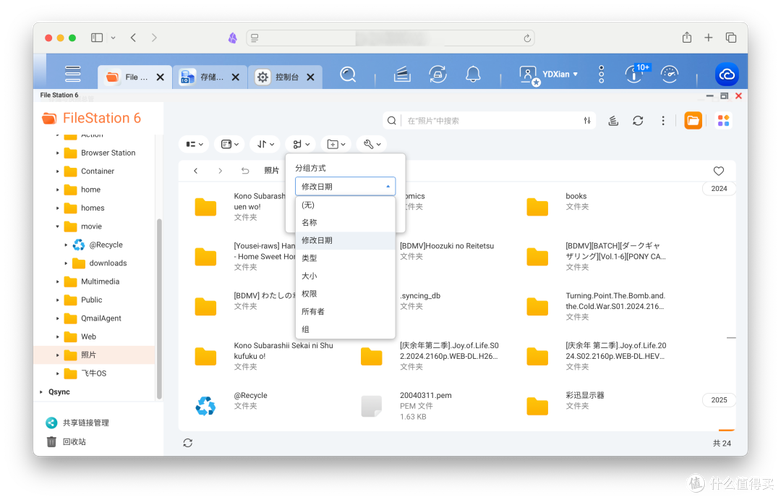
Task: Jump to the 2024 date marker
Action: click(719, 188)
